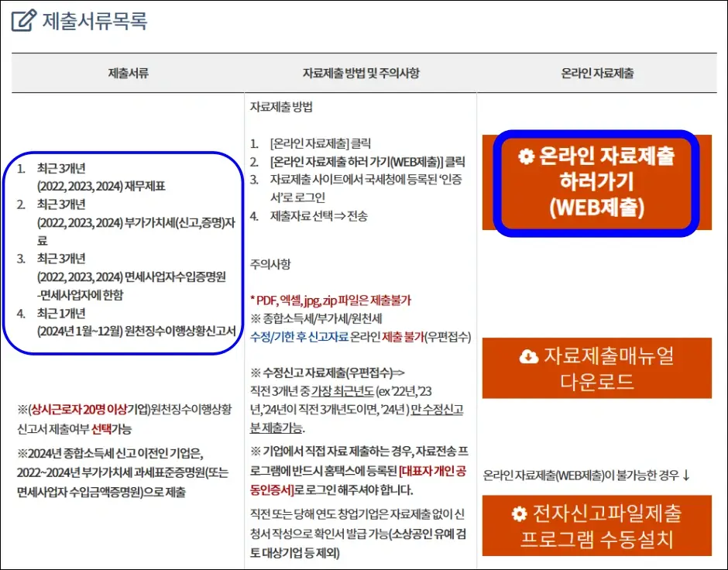
Task: Click the gear icon on 온라인 자료제출 하러가기
Action: pyautogui.click(x=527, y=156)
